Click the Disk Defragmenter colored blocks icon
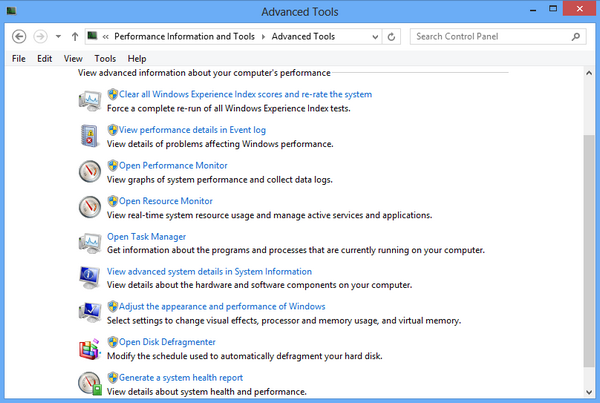The height and width of the screenshot is (403, 600). [90, 349]
